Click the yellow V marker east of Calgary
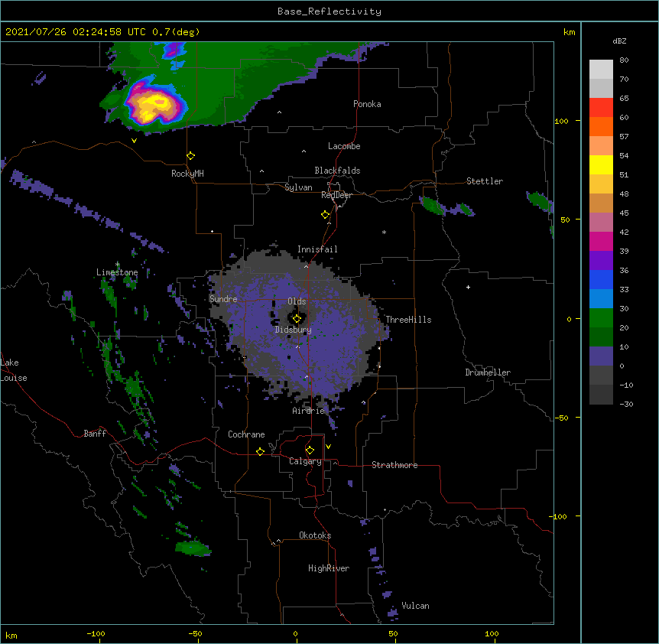 [328, 447]
